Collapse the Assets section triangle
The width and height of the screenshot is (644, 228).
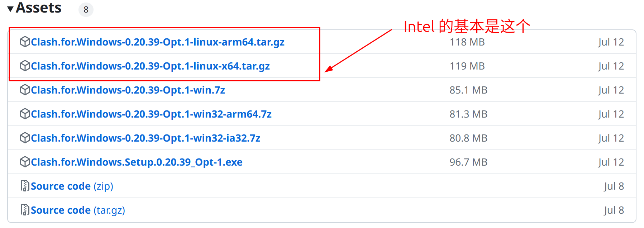tap(10, 9)
